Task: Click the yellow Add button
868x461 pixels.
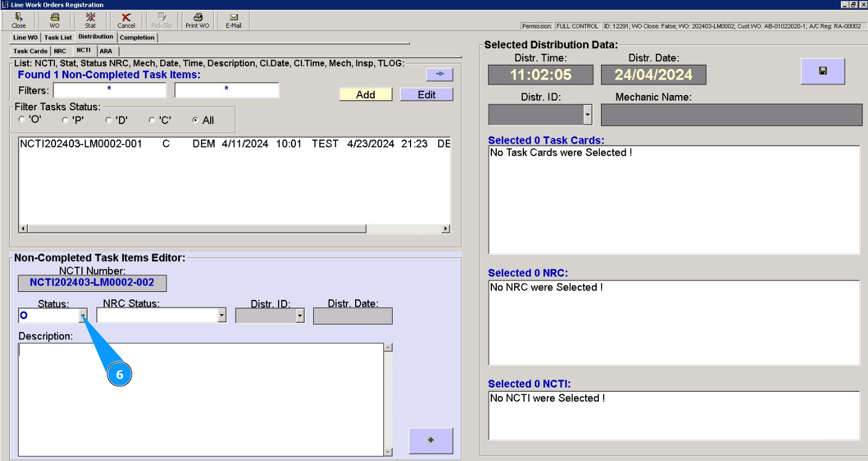Action: click(x=366, y=94)
